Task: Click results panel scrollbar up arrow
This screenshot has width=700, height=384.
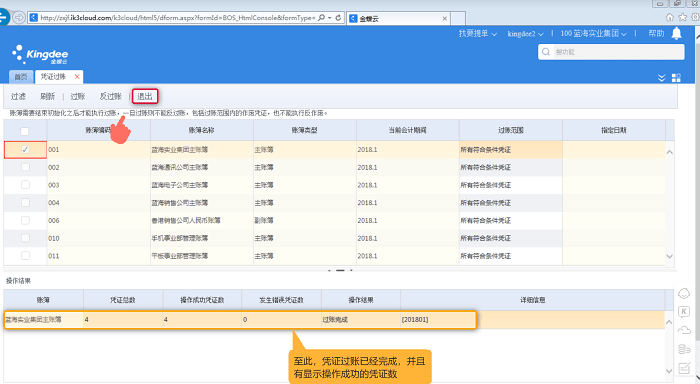Action: 669,322
